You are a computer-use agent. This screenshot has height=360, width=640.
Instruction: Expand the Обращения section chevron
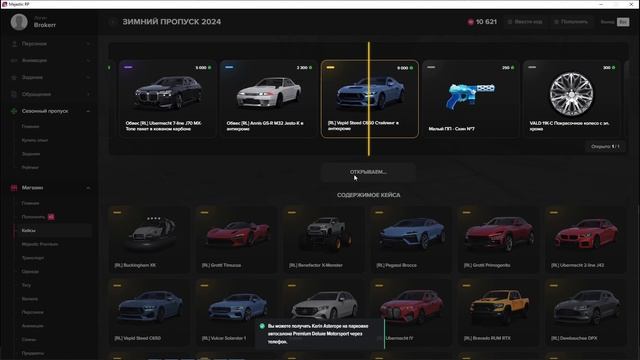tap(88, 94)
